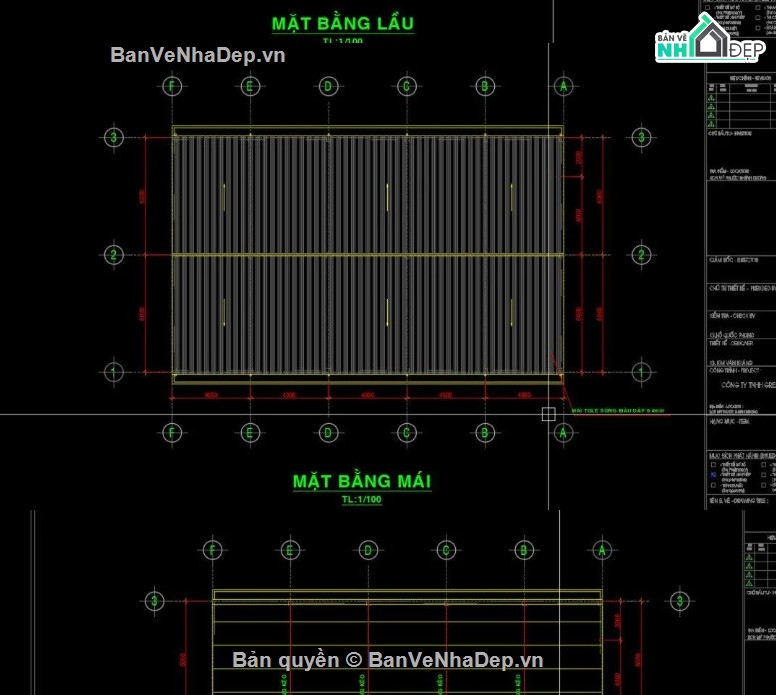This screenshot has width=776, height=695.
Task: Click axis bubble 3 at the left of the bottom drawing
Action: tap(154, 601)
